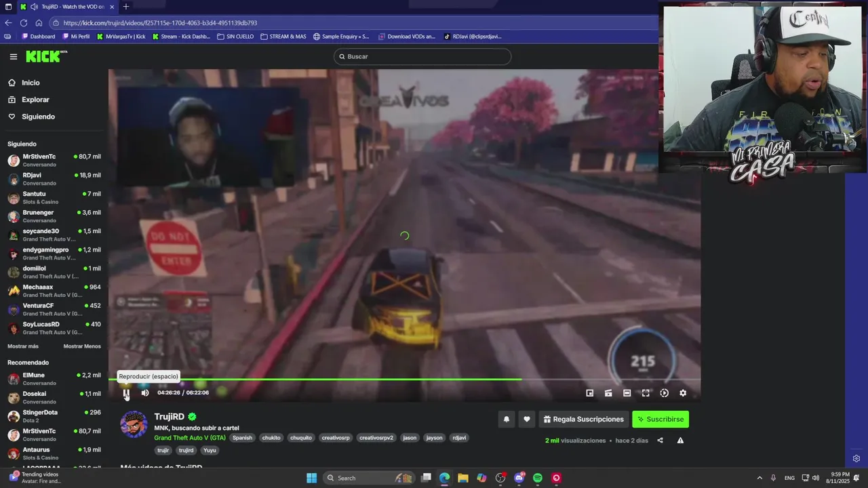Open ElMune recommended channel

54,379
